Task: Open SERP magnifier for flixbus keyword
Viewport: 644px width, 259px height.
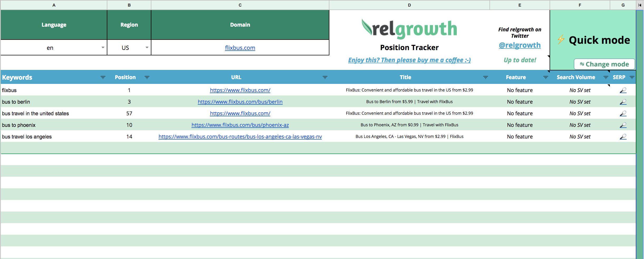Action: pos(623,90)
